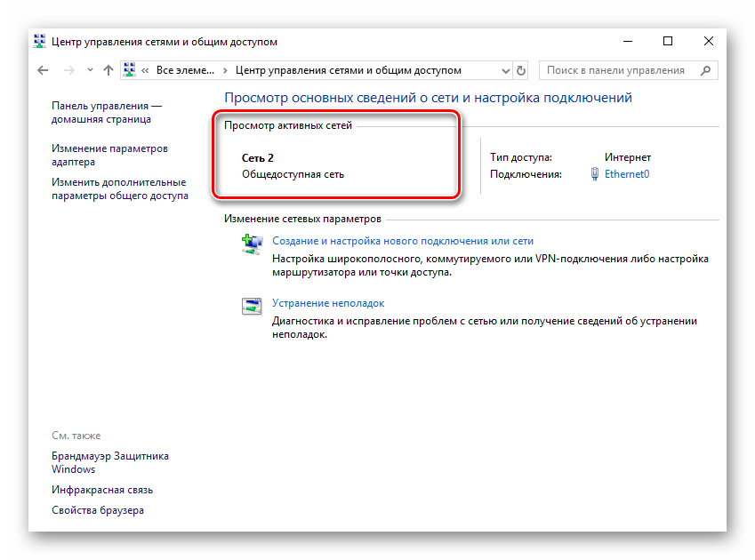Open the recent locations dropdown chevron

(89, 70)
